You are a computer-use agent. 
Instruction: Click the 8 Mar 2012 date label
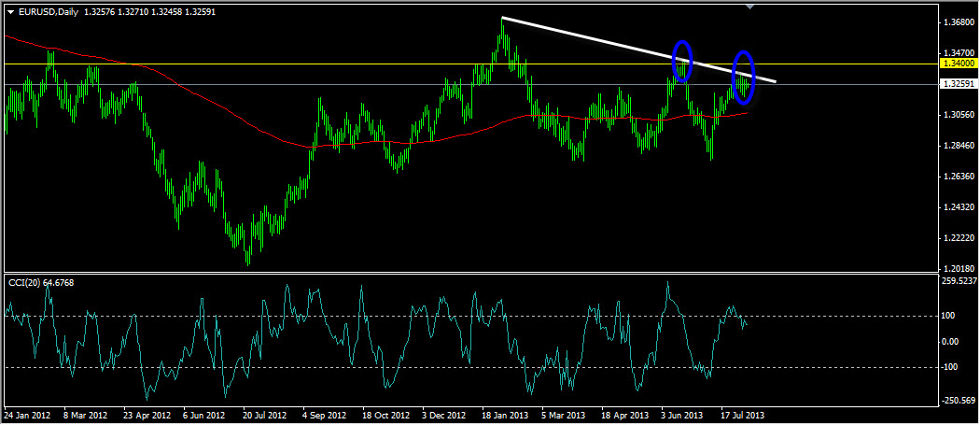(88, 415)
